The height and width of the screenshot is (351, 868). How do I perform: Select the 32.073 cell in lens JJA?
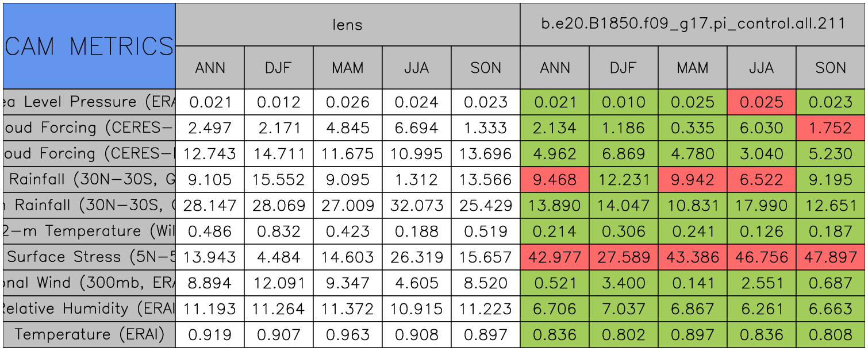tap(417, 206)
